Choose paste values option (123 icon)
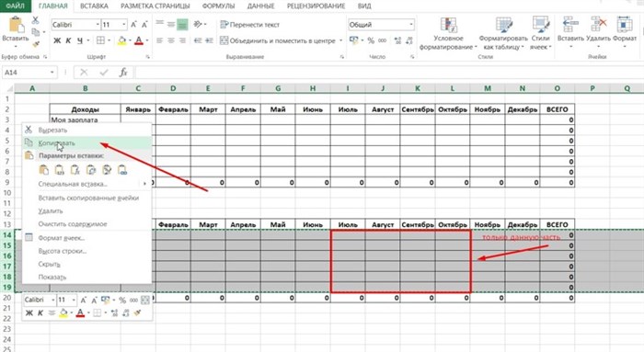Screen dimensions: 644x352 [x=59, y=169]
